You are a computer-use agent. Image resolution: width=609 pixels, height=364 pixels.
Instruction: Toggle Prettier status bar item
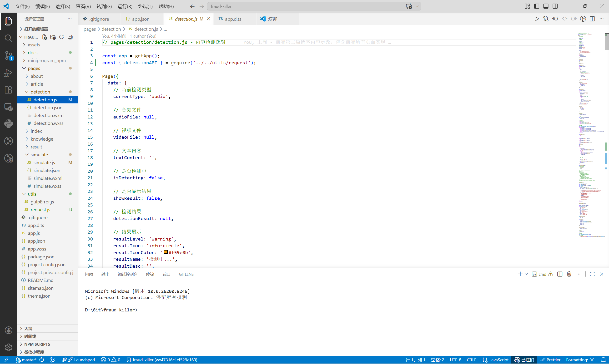[x=550, y=360]
